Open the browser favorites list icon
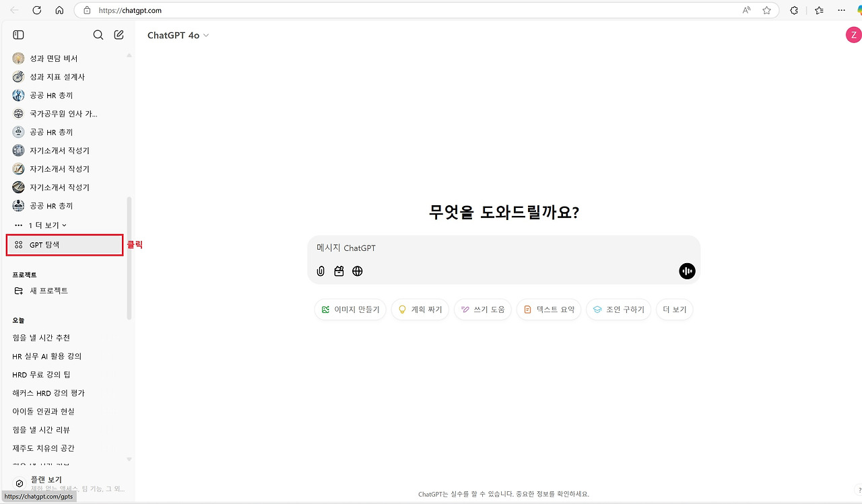This screenshot has height=504, width=862. tap(819, 10)
